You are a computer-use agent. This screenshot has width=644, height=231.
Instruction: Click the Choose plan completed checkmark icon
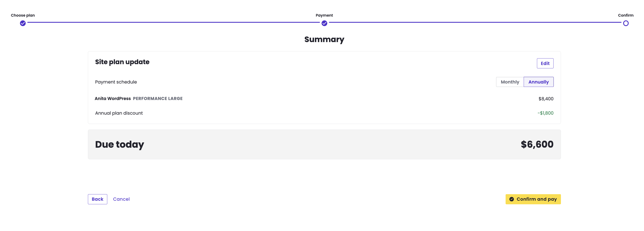(x=23, y=23)
